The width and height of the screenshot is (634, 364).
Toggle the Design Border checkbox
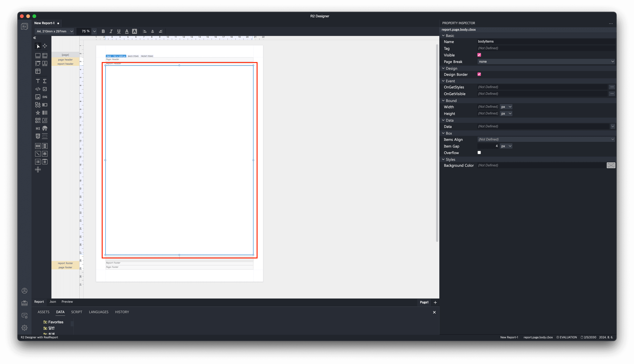pos(479,74)
